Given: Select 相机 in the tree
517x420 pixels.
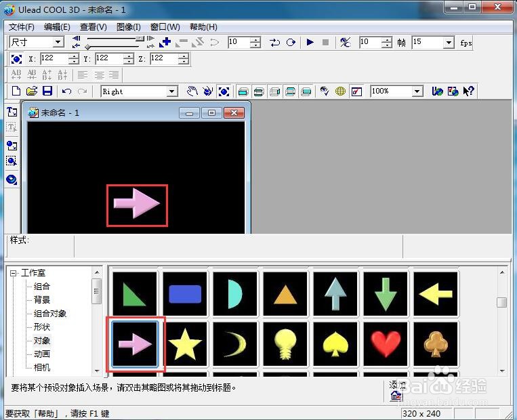Looking at the screenshot, I should (42, 367).
